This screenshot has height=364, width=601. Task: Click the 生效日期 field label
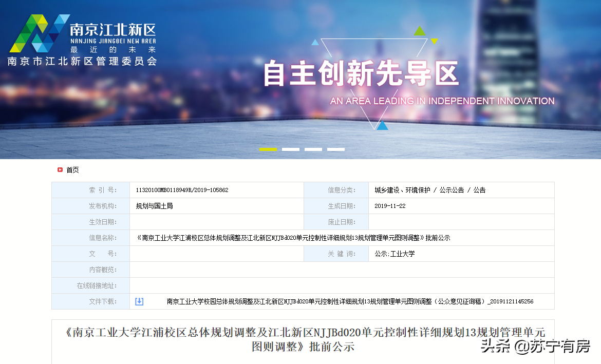(103, 222)
